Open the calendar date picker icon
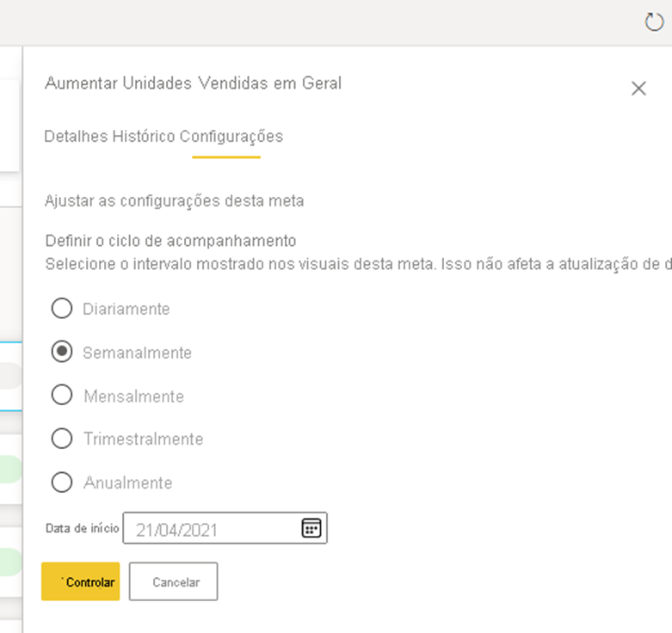Viewport: 672px width, 633px height. (x=311, y=528)
